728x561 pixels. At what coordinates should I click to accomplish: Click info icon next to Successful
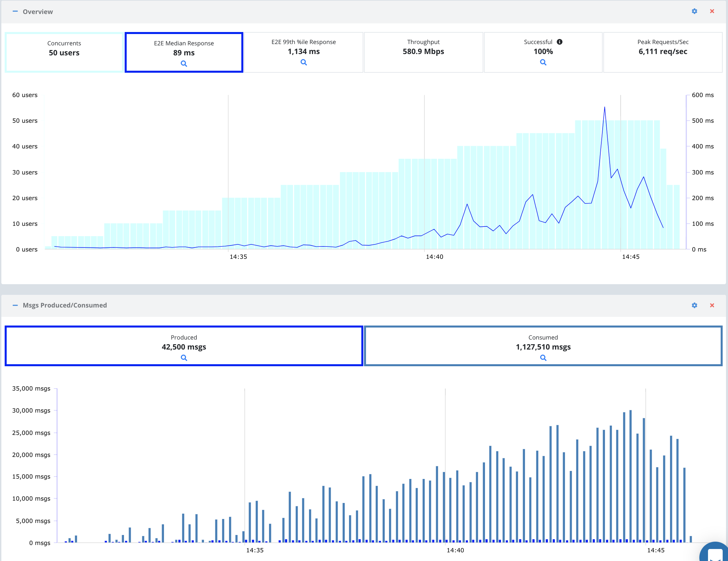[560, 42]
